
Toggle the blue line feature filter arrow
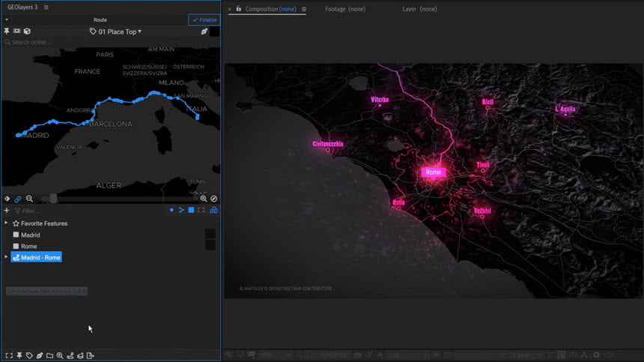[181, 211]
